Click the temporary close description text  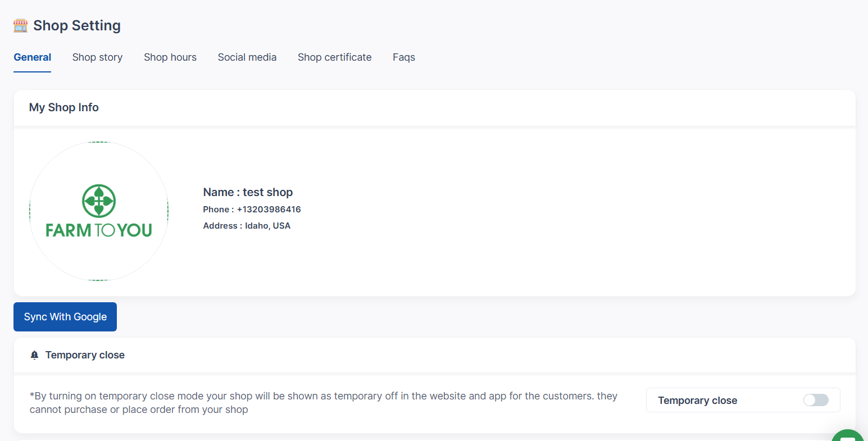coord(324,403)
